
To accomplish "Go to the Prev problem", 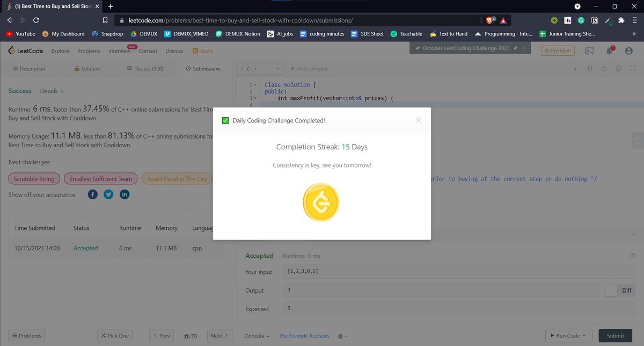I will (161, 336).
